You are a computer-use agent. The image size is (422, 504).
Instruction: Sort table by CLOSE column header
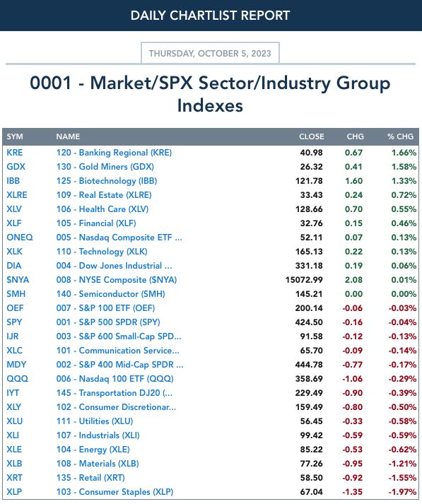[312, 136]
